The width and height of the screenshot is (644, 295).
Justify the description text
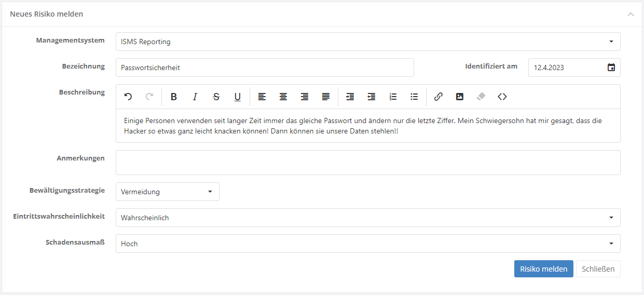(x=326, y=97)
